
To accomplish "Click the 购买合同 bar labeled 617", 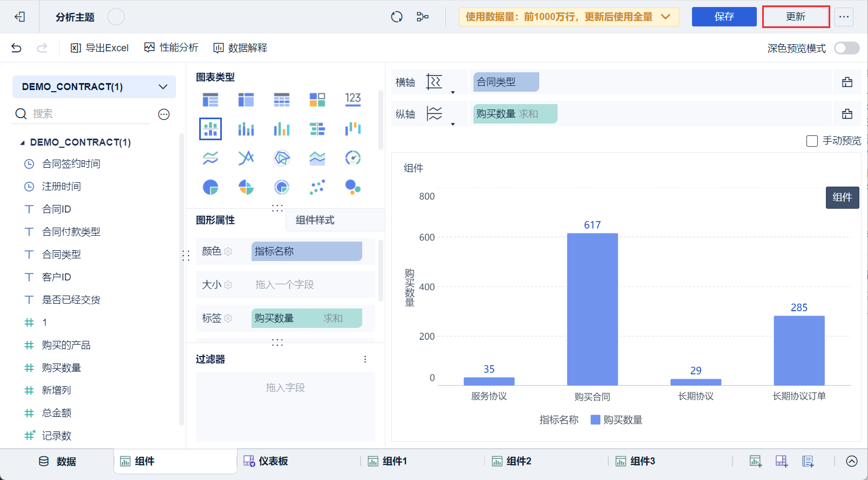I will click(x=592, y=309).
